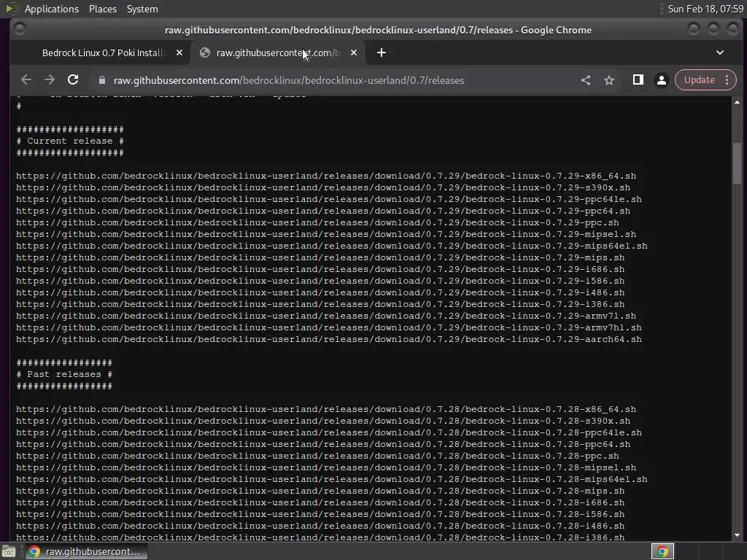Click the 0.7.28 ppc64.sh URL line
747x560 pixels.
click(323, 444)
